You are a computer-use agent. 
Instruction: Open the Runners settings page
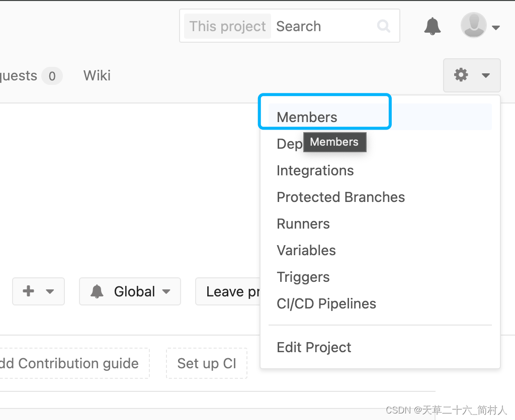(x=303, y=224)
